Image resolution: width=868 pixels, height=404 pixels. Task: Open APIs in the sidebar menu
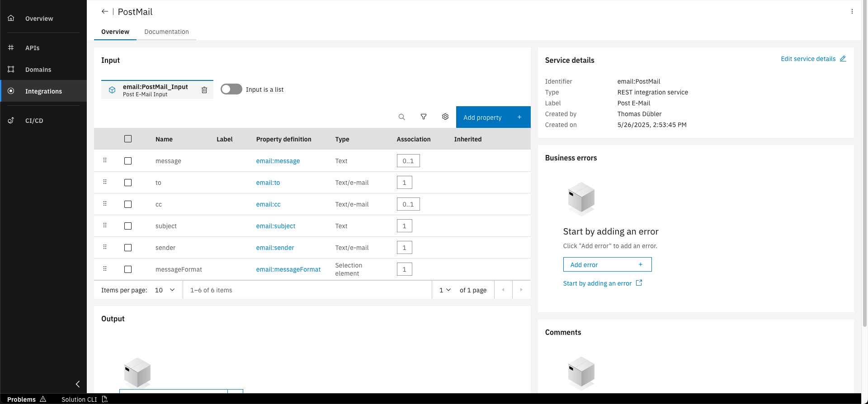pyautogui.click(x=43, y=48)
